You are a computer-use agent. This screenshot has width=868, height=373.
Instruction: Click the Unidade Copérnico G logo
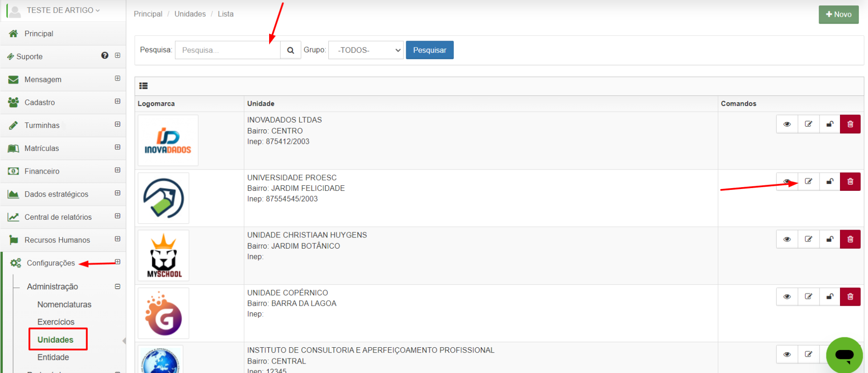click(164, 313)
